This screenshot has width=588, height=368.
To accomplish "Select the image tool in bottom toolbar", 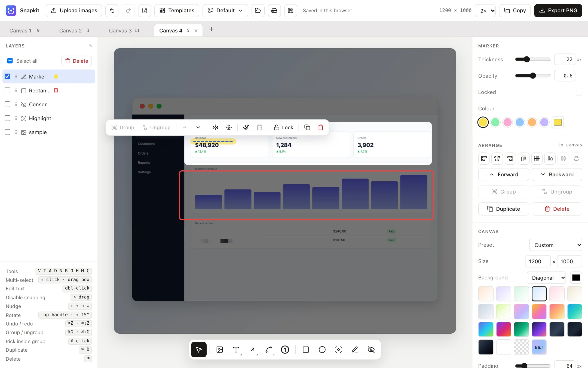I will [x=220, y=349].
